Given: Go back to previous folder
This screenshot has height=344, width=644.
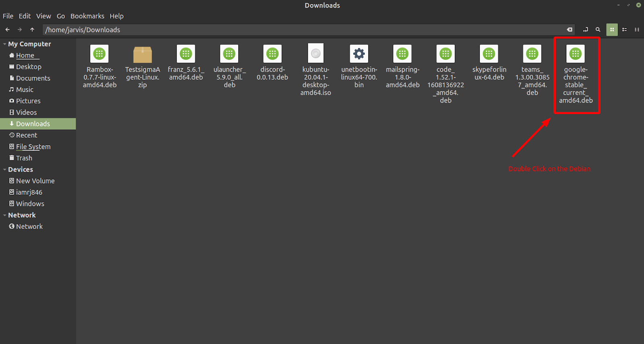Looking at the screenshot, I should coord(7,29).
